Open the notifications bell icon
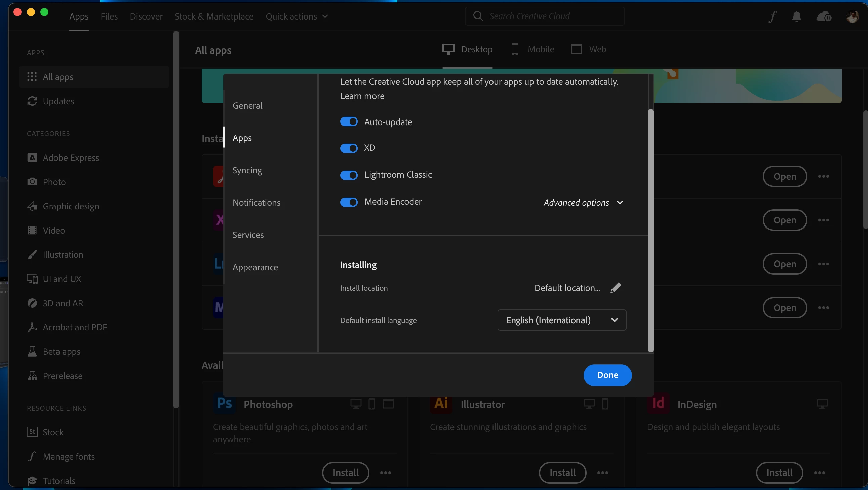 click(797, 16)
